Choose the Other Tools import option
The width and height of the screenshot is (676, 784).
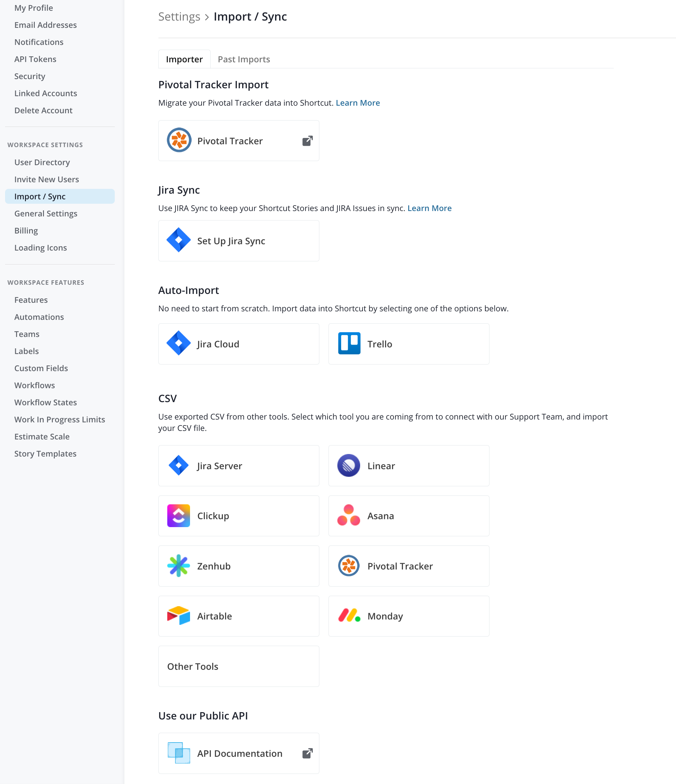(x=239, y=666)
